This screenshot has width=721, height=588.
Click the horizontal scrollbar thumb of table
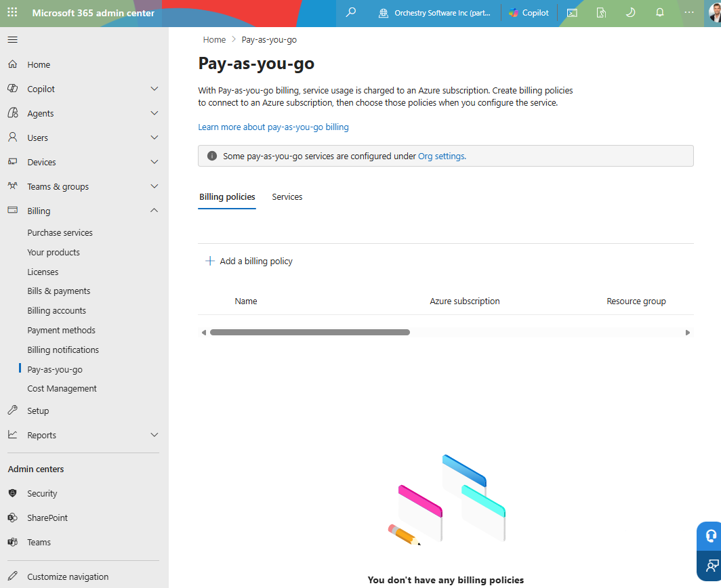(x=310, y=333)
